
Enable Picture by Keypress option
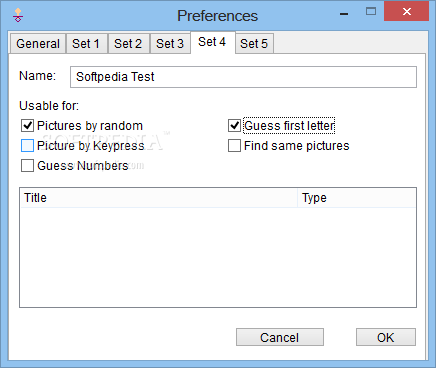[27, 146]
